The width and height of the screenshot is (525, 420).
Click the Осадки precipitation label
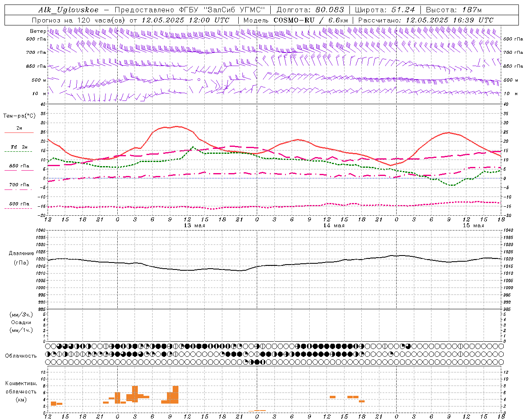point(21,322)
